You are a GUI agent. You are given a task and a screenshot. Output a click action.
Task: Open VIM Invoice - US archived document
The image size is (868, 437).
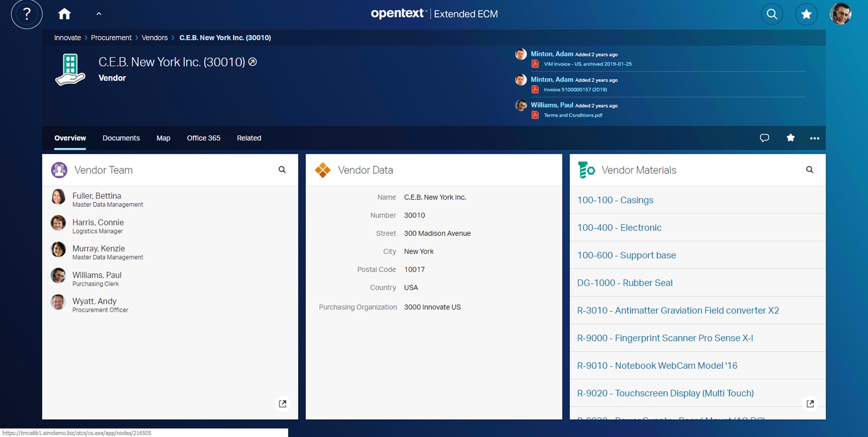(x=587, y=64)
